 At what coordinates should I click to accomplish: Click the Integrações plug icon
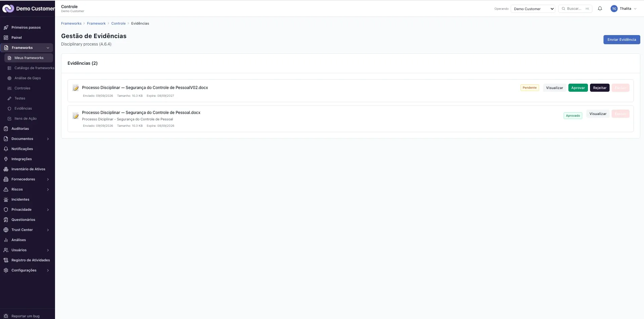(6, 159)
